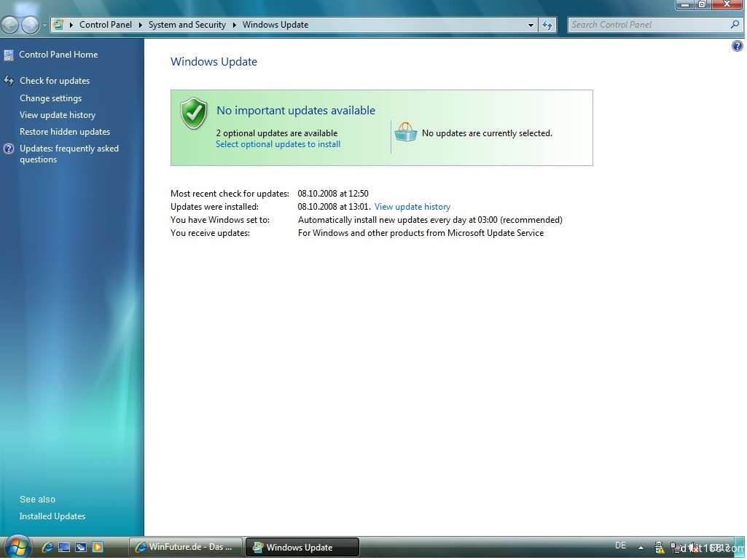747x560 pixels.
Task: Click 'No updates are currently selected.' text
Action: (487, 133)
